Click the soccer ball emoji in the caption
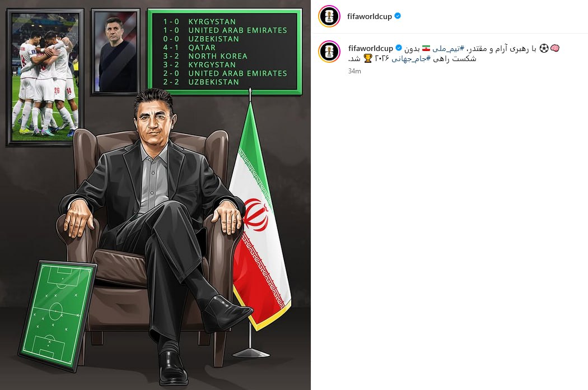 (544, 48)
